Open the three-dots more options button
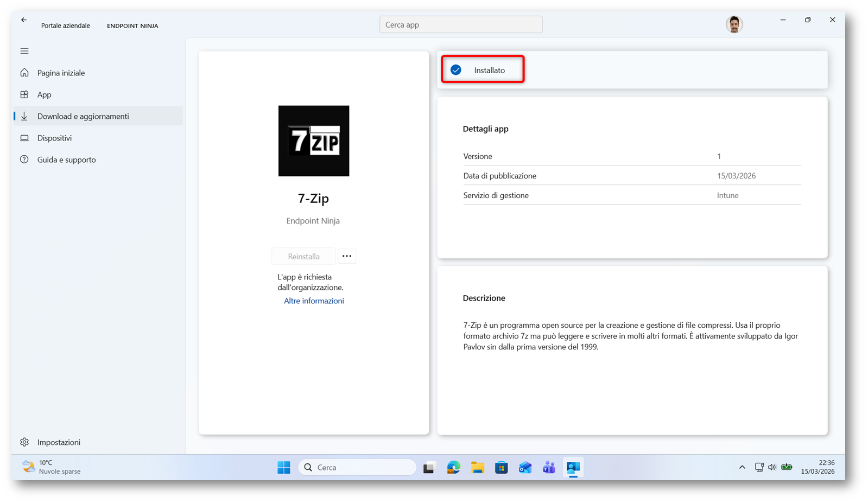Viewport: 868px width, 503px height. coord(347,256)
